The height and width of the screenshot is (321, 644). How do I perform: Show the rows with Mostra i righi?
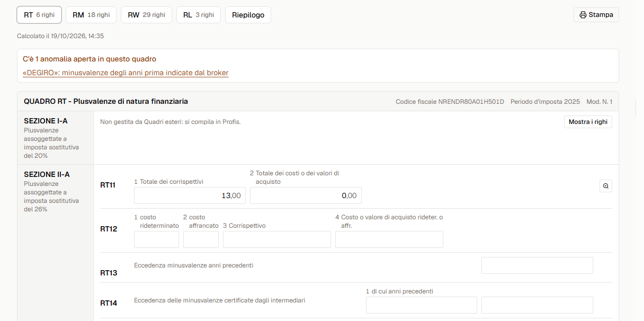[x=588, y=122]
